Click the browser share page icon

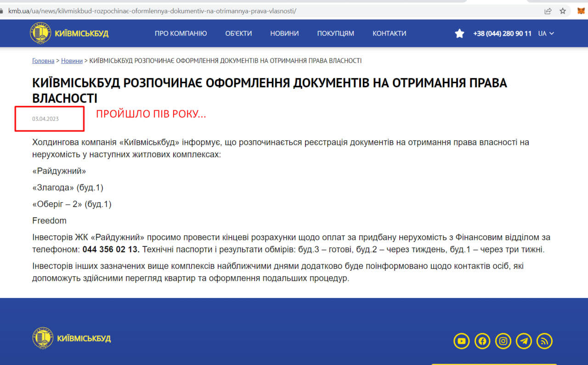548,11
